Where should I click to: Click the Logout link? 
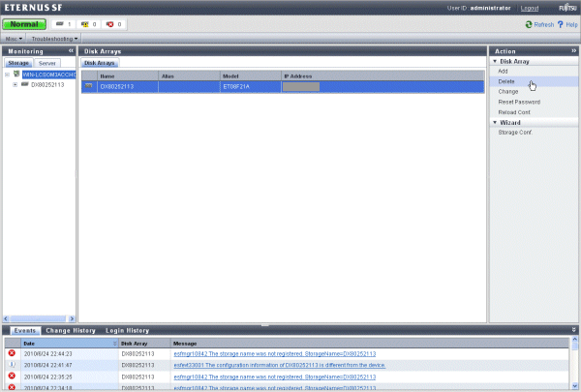tap(530, 8)
